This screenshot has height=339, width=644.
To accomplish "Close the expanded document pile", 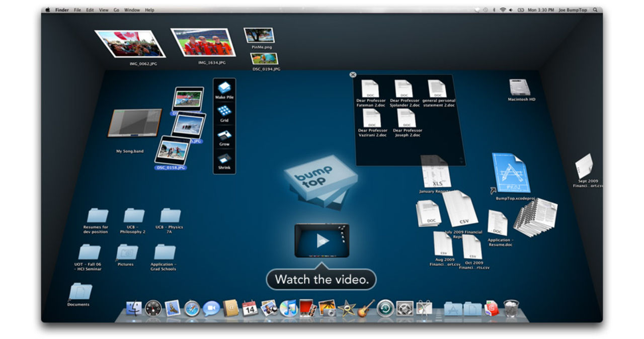I will click(353, 74).
